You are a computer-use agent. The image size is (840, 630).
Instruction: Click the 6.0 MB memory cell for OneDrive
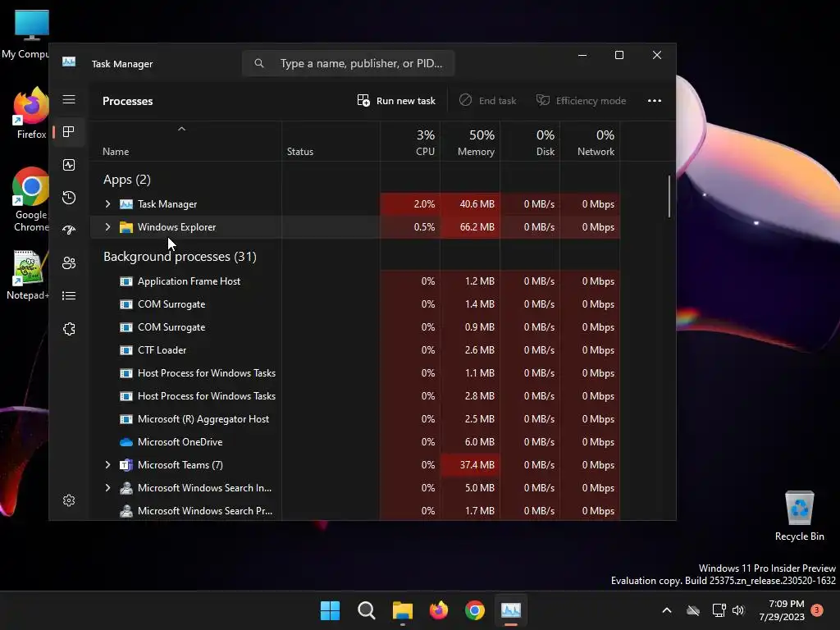click(x=470, y=442)
